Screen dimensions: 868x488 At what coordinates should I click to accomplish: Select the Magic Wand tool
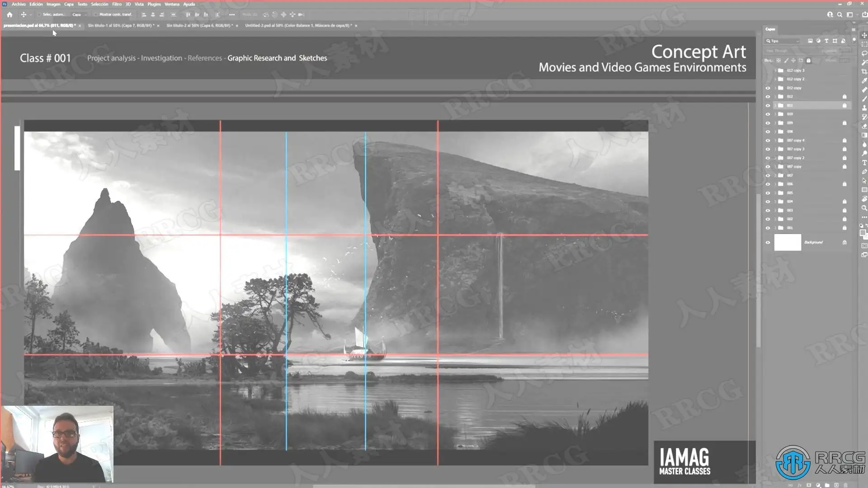click(x=864, y=62)
